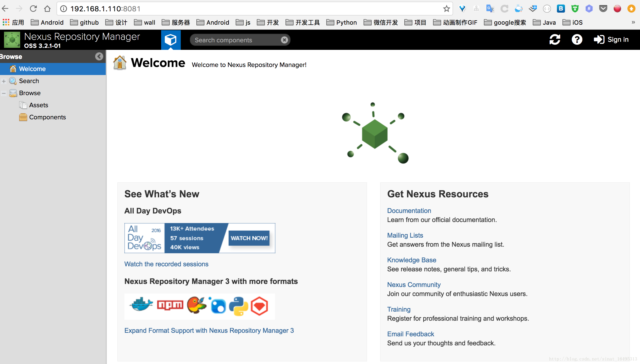This screenshot has height=364, width=640.
Task: Open the wall bookmarks folder
Action: pyautogui.click(x=145, y=22)
